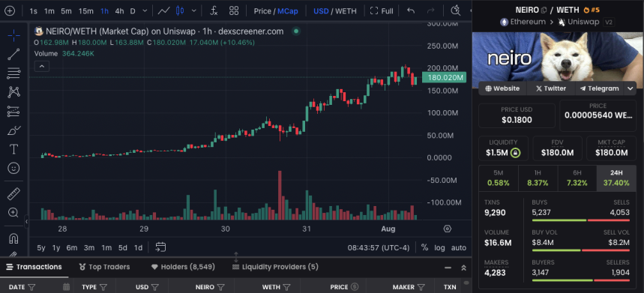Open the NEIRO Twitter link
The width and height of the screenshot is (644, 293).
(551, 88)
